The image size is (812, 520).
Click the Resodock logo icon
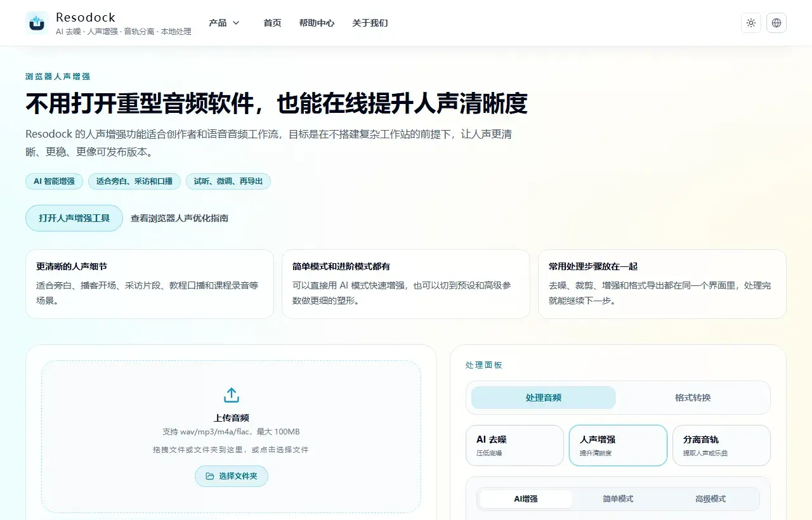[37, 23]
